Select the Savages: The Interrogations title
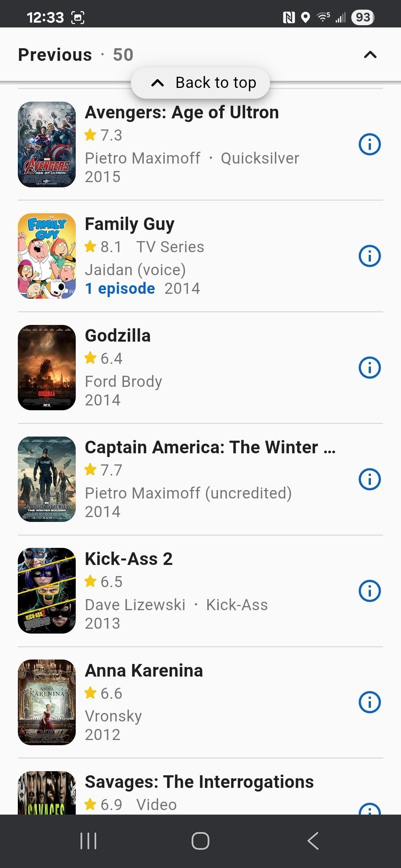 click(x=199, y=782)
